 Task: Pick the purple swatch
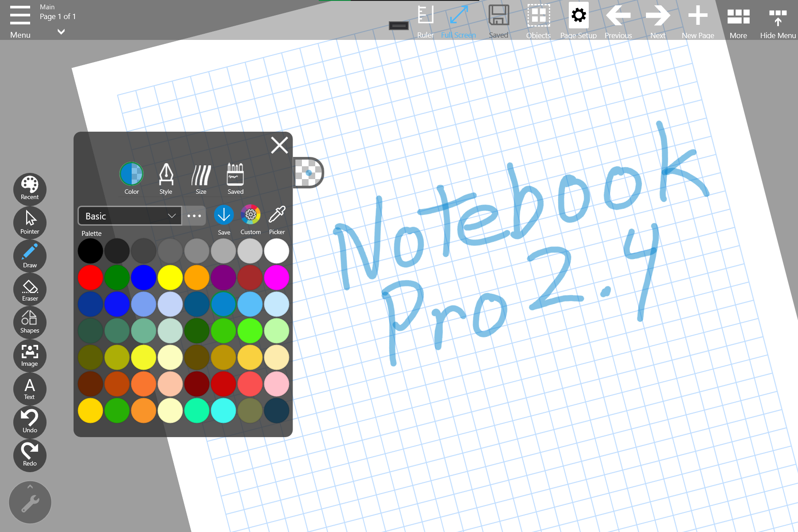pos(223,278)
